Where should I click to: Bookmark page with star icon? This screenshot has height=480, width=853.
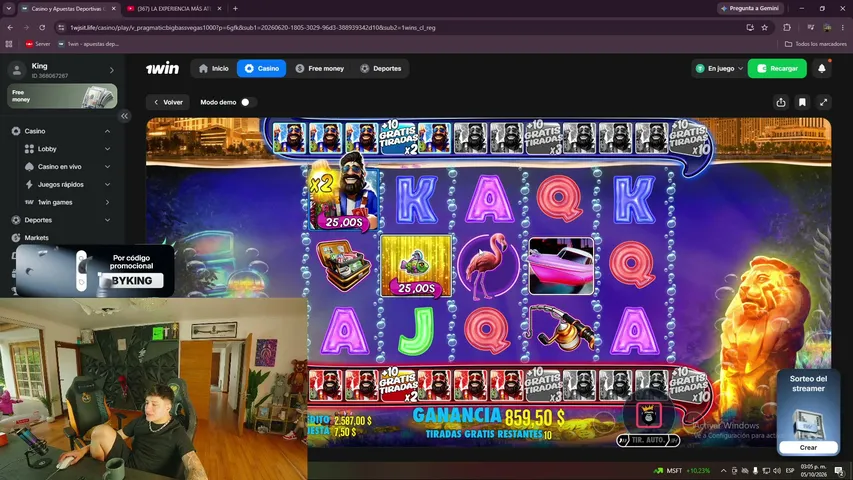[764, 27]
